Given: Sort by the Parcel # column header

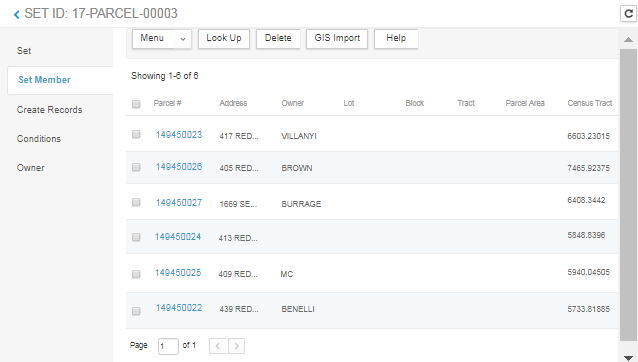Looking at the screenshot, I should click(x=167, y=103).
